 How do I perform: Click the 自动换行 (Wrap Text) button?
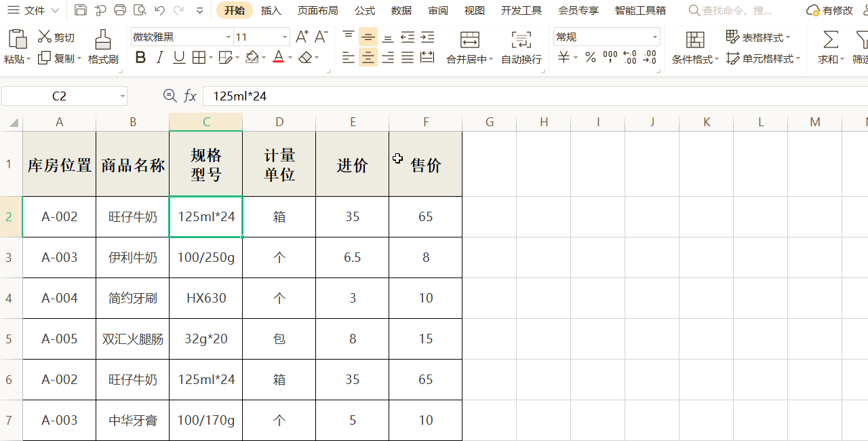521,47
